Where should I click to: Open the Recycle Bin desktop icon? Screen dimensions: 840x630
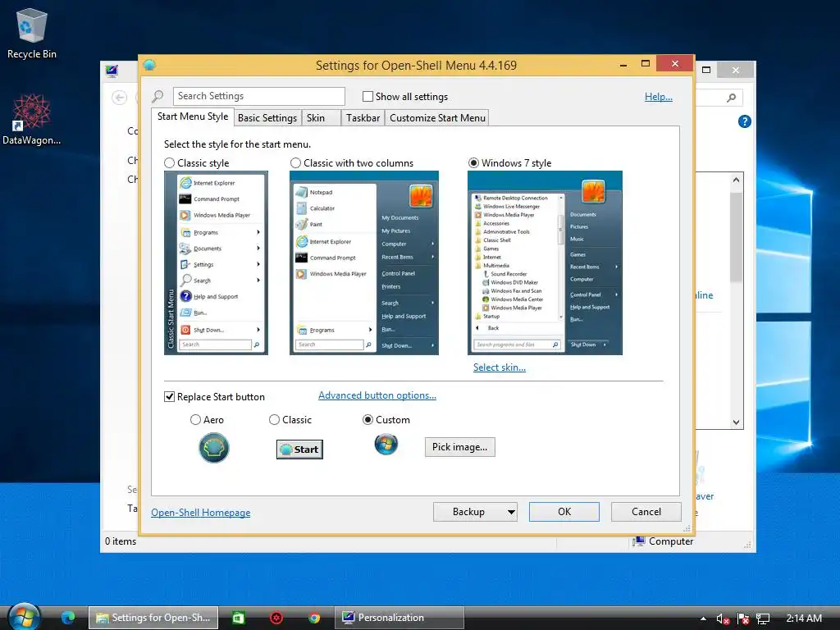coord(32,33)
